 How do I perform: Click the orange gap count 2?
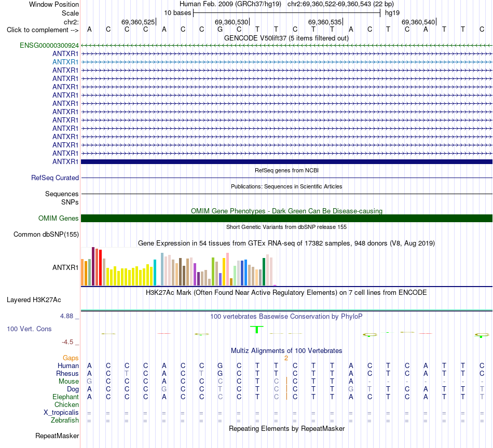pos(286,358)
